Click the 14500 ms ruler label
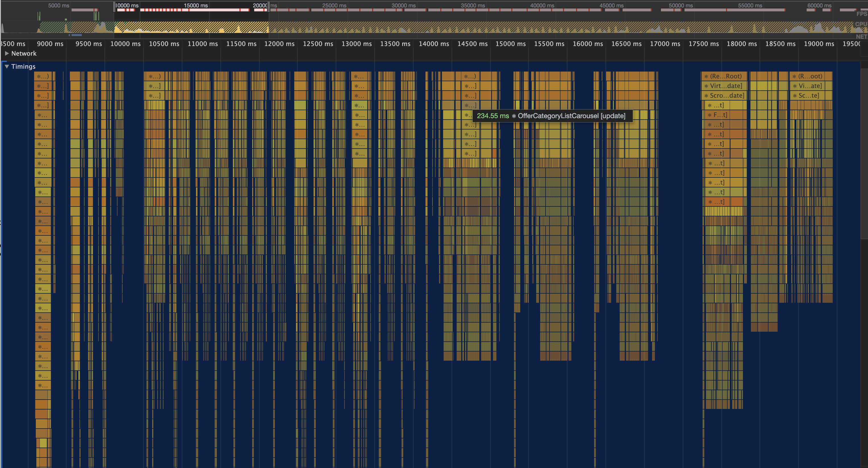Screen dimensions: 868x468 click(x=472, y=44)
